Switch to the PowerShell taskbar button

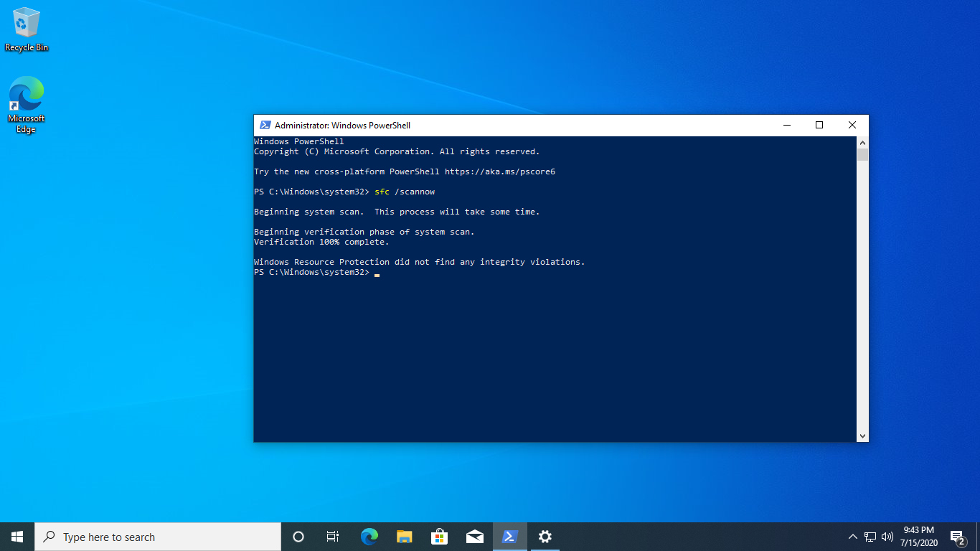pos(510,537)
